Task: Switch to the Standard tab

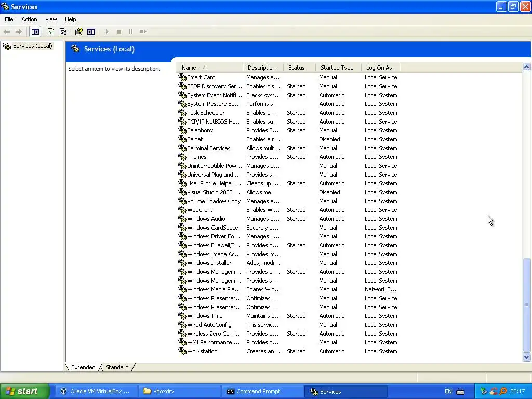Action: pyautogui.click(x=117, y=367)
